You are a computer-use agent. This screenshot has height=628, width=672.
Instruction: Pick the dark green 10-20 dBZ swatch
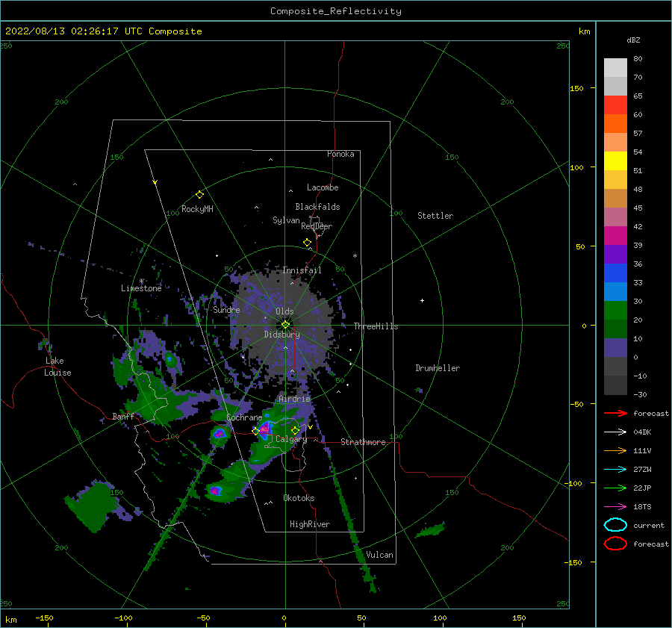pyautogui.click(x=615, y=329)
